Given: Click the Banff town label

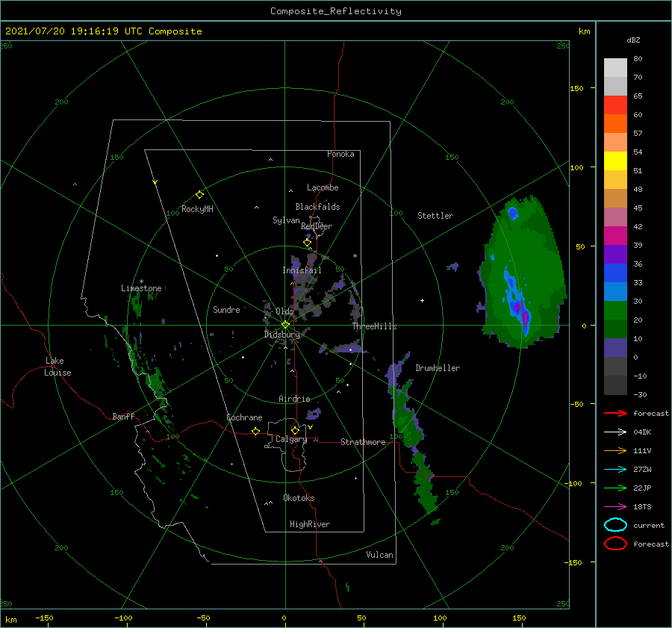Looking at the screenshot, I should pyautogui.click(x=123, y=416).
